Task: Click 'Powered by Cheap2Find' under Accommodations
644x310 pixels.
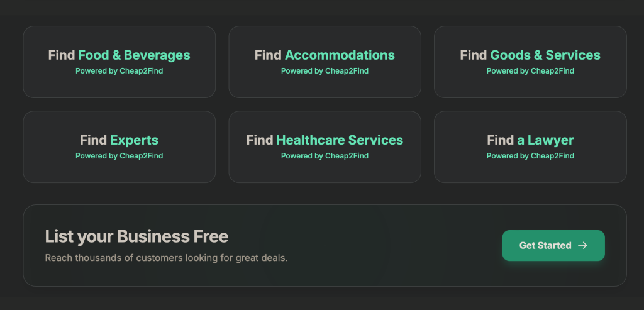Action: click(325, 71)
